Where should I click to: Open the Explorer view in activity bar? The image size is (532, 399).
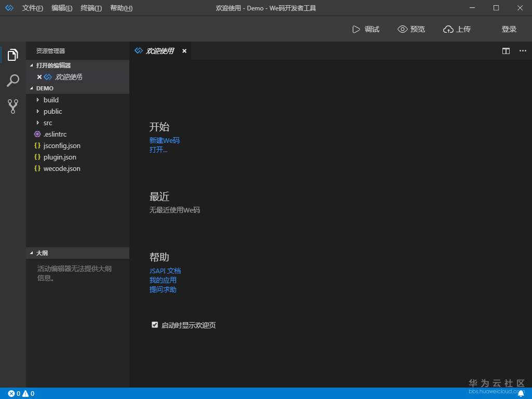12,55
